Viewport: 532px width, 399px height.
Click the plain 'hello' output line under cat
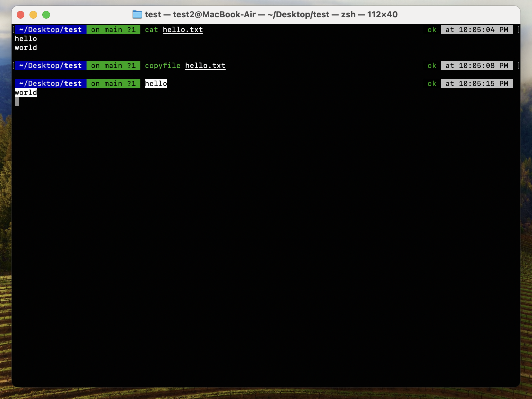pos(26,39)
